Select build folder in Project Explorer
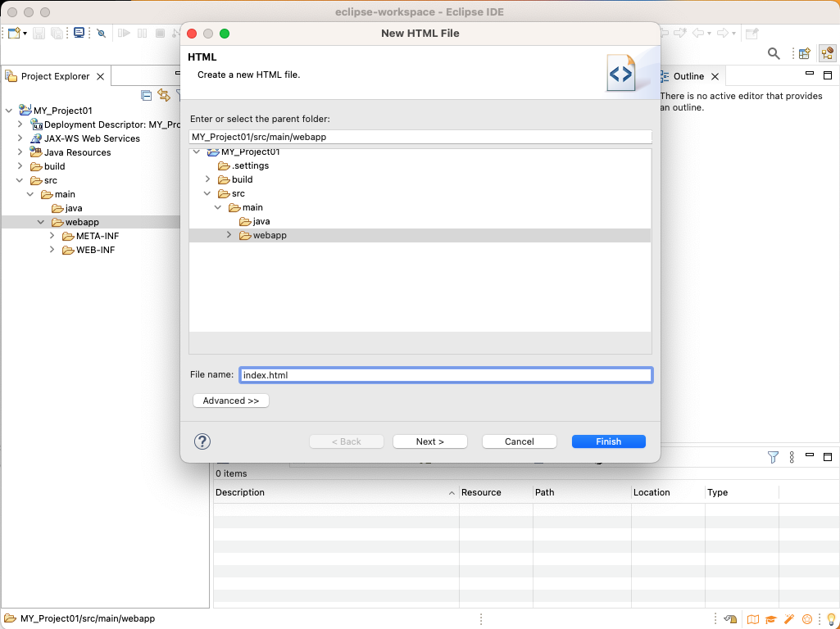 54,166
